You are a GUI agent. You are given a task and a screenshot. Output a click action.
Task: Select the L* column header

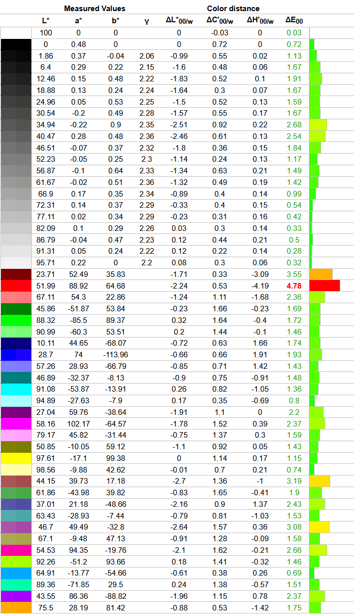(x=45, y=21)
